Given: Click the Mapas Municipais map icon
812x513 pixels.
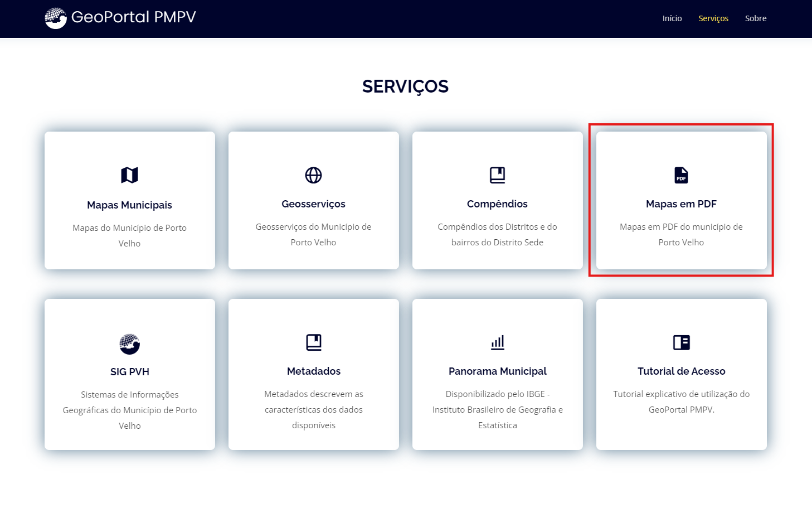Looking at the screenshot, I should (x=129, y=175).
